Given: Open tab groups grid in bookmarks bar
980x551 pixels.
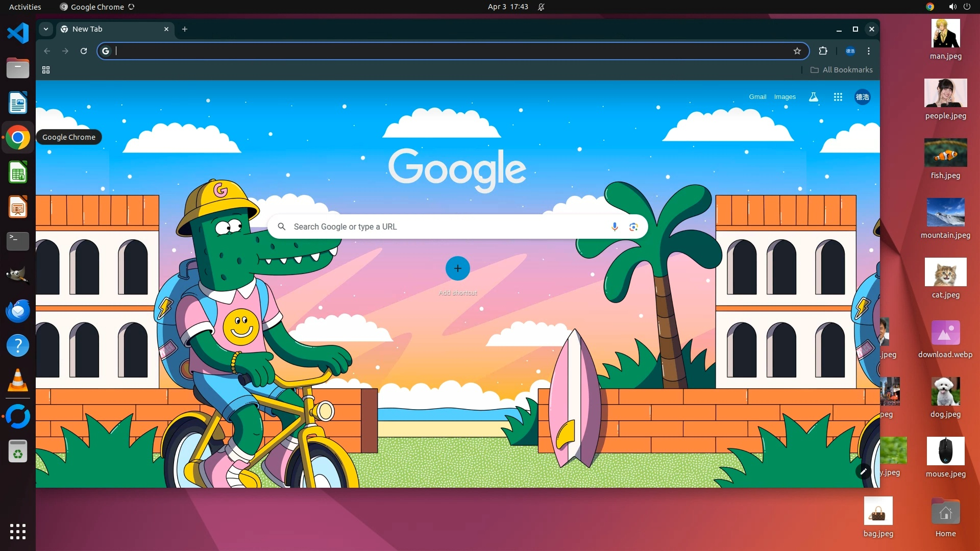Looking at the screenshot, I should pyautogui.click(x=46, y=70).
